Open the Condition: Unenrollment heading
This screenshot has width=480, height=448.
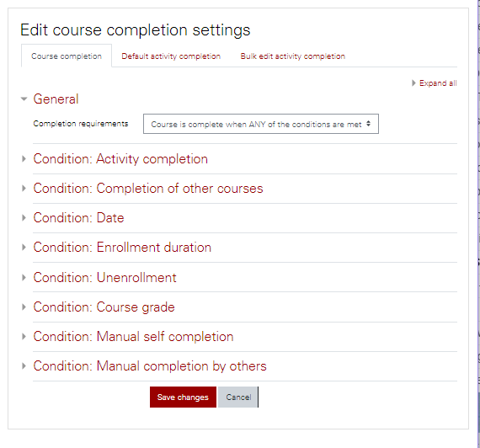[104, 277]
